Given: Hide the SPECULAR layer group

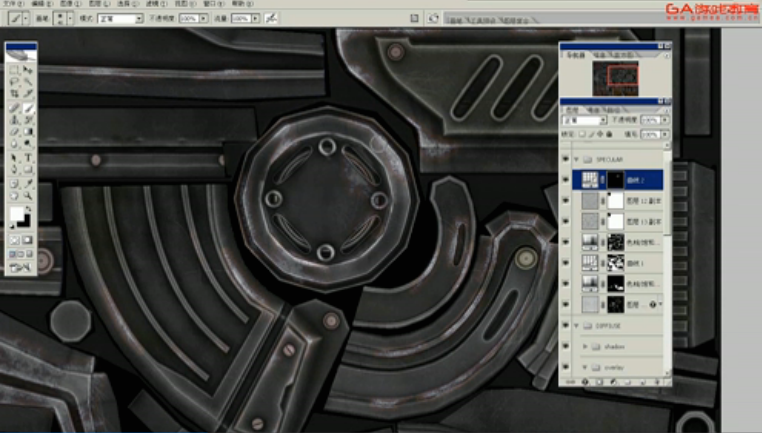Looking at the screenshot, I should point(565,159).
